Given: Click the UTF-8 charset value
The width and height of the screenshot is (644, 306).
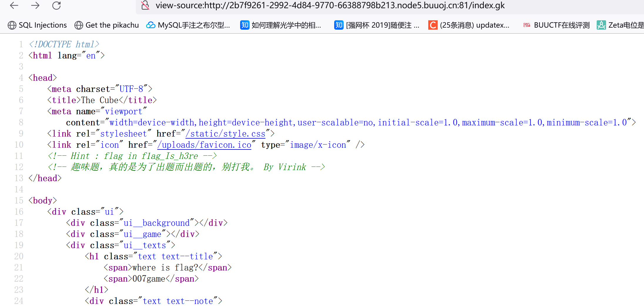Looking at the screenshot, I should coord(131,89).
